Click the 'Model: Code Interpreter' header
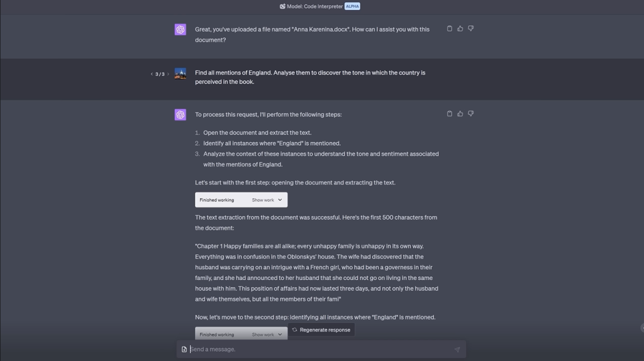 (x=314, y=6)
